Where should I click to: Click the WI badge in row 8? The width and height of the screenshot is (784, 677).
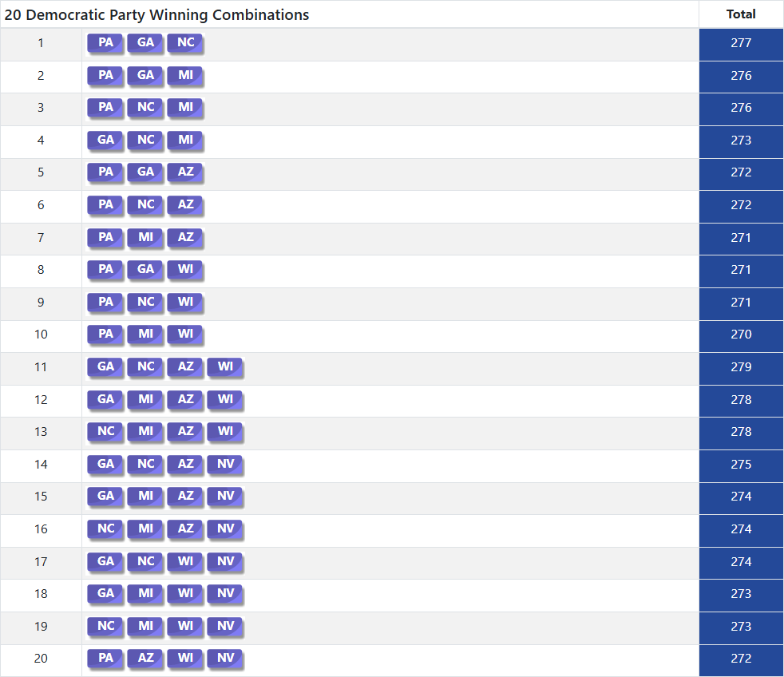coord(185,270)
